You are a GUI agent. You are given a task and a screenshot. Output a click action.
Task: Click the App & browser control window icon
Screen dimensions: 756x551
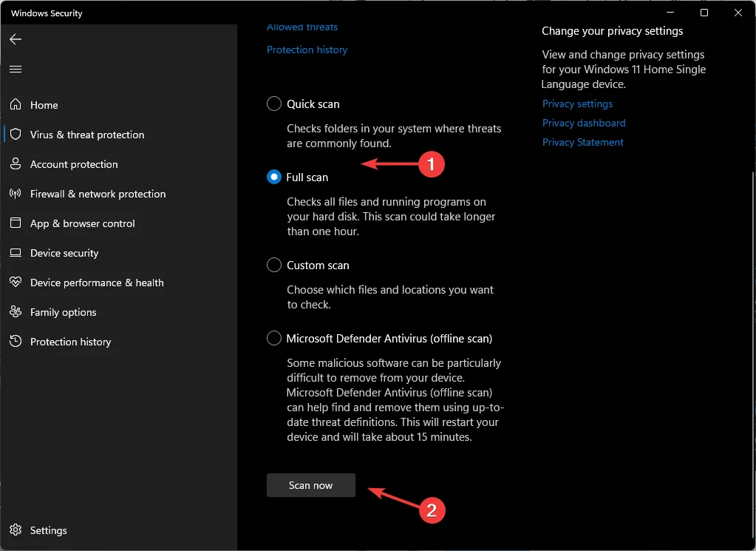click(16, 223)
